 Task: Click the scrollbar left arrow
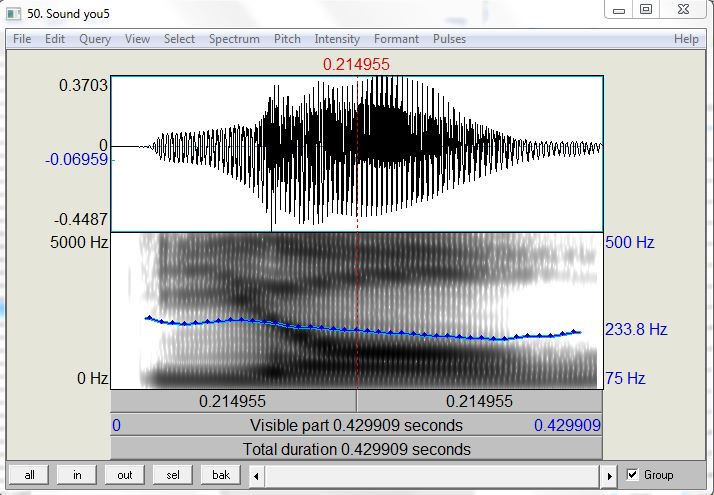coord(256,476)
